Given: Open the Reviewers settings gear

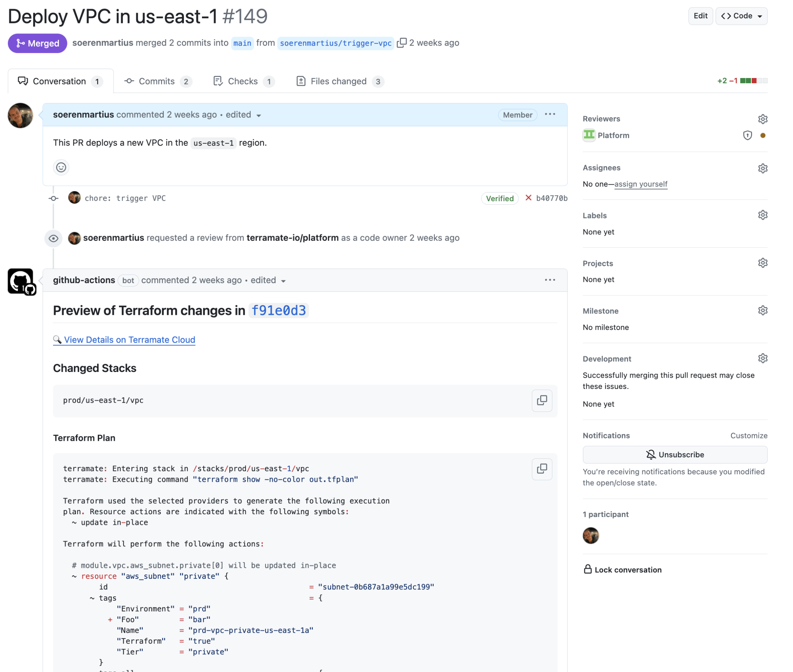Looking at the screenshot, I should [x=763, y=119].
